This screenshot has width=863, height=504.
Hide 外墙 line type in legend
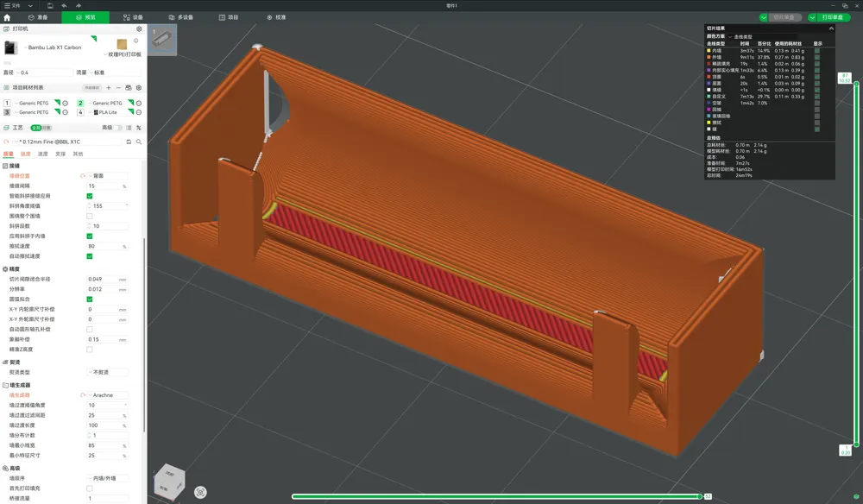point(816,57)
